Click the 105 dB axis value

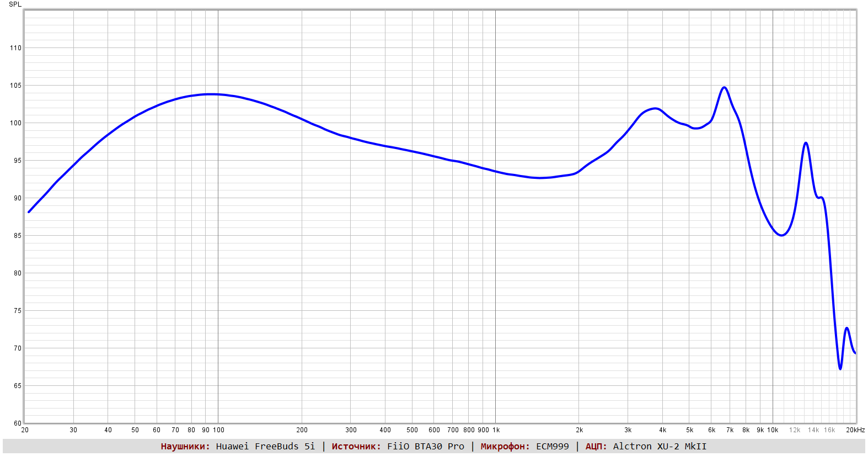pyautogui.click(x=15, y=86)
